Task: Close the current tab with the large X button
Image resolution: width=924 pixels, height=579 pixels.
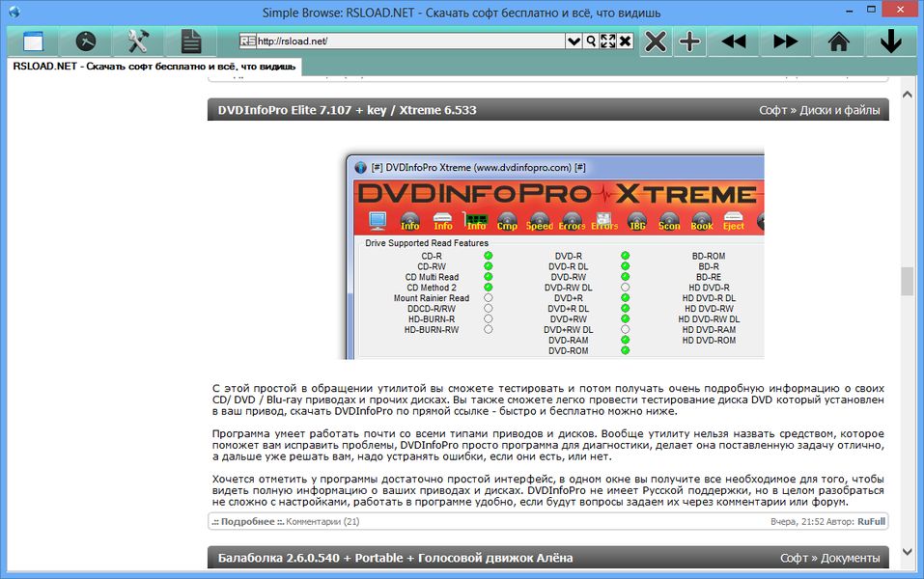Action: pyautogui.click(x=656, y=41)
